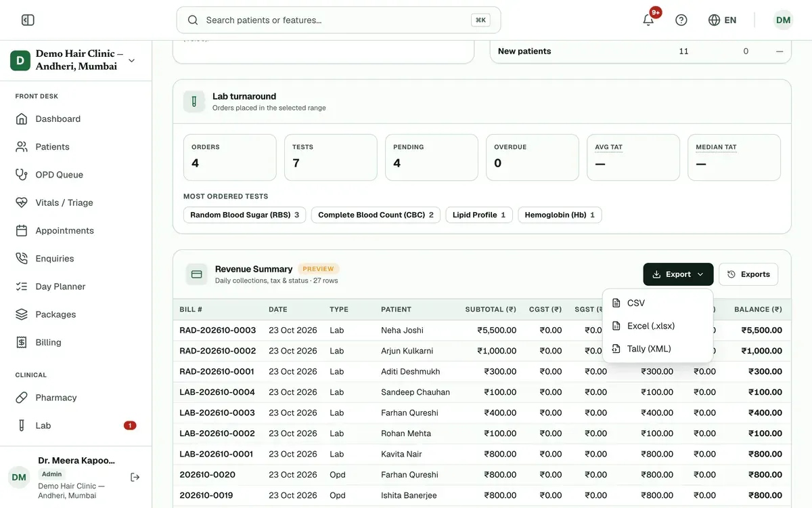The image size is (812, 508).
Task: Click the Patients people icon
Action: point(22,147)
